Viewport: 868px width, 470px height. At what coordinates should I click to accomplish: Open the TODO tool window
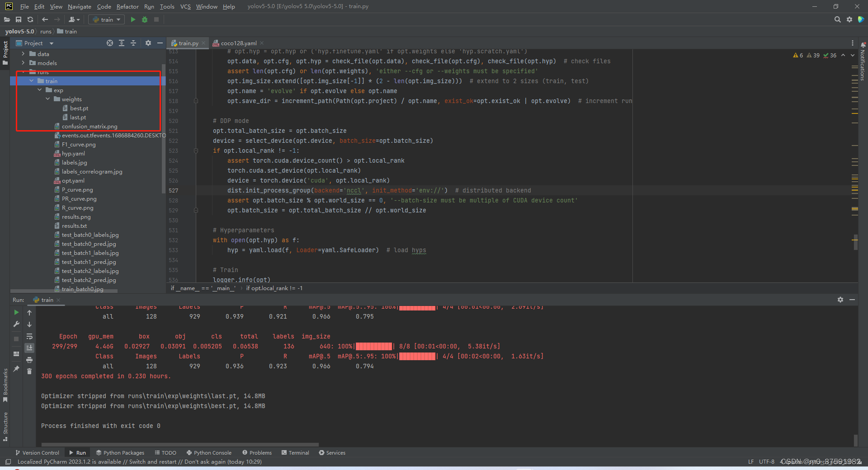click(165, 452)
